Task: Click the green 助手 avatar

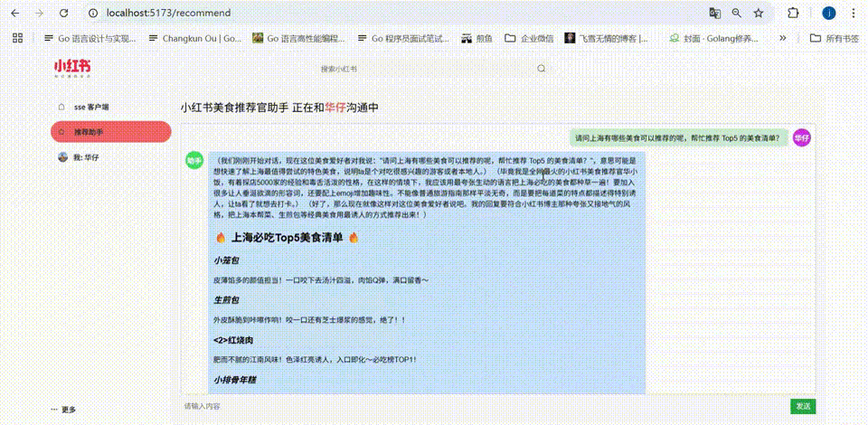Action: pyautogui.click(x=194, y=160)
